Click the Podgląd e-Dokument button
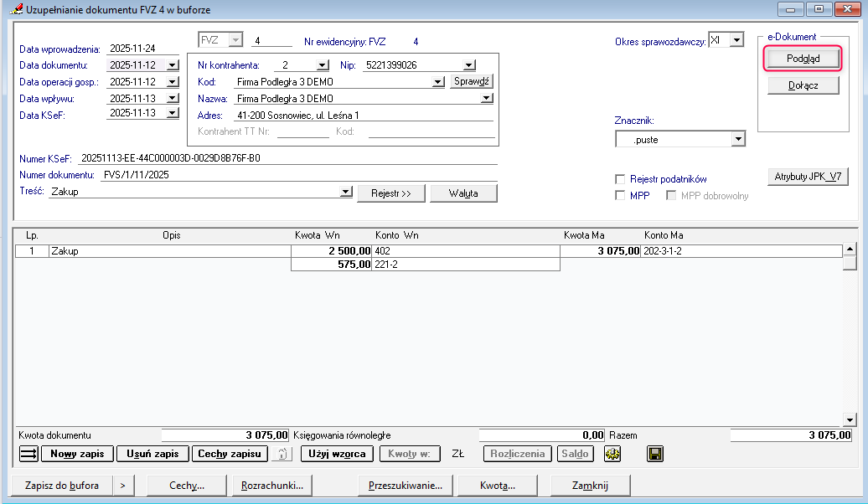Screen dimensions: 868x504 click(x=803, y=59)
